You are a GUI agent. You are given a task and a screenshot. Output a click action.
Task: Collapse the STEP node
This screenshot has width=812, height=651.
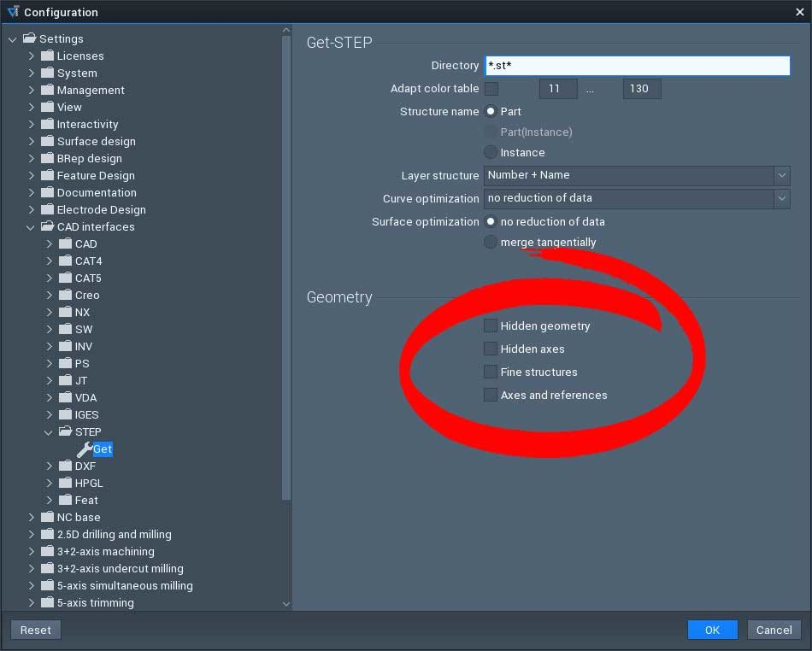point(49,431)
